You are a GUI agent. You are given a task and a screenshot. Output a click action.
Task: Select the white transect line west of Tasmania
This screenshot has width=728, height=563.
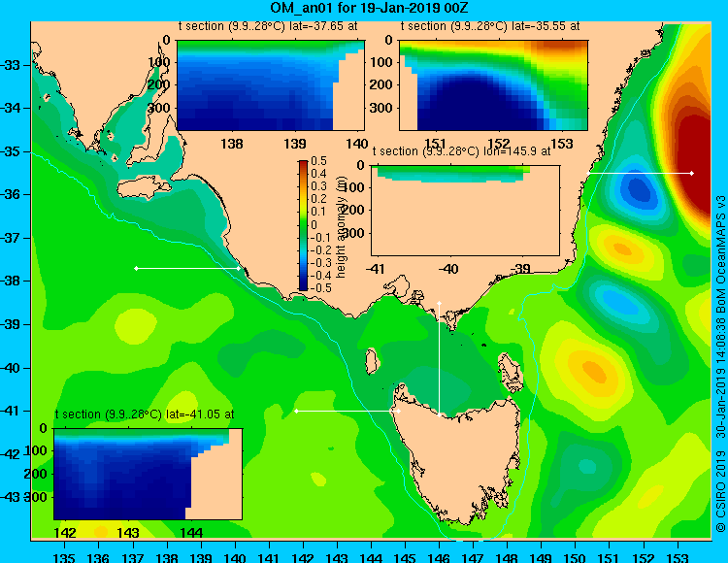[x=347, y=412]
